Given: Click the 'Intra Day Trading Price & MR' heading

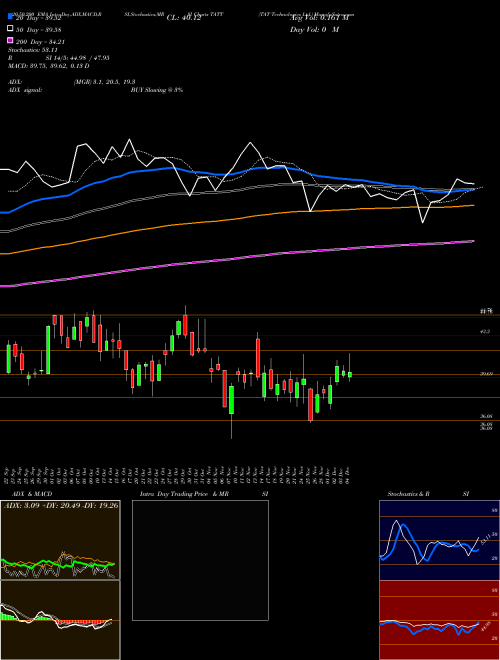Looking at the screenshot, I should [x=184, y=494].
